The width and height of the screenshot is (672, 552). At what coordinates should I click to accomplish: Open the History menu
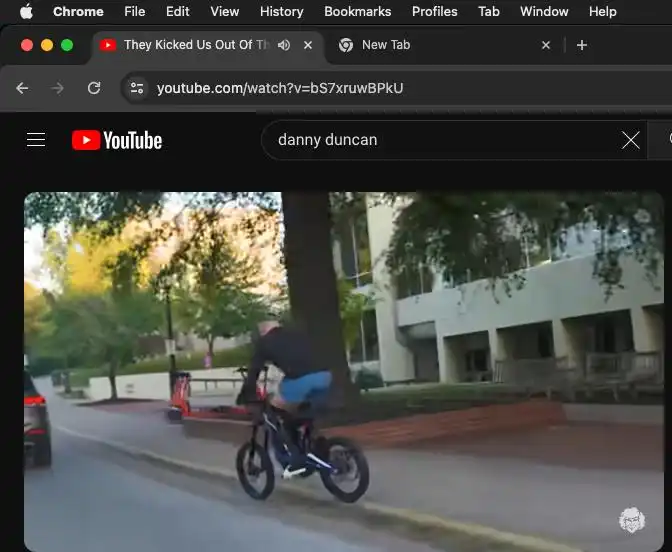pyautogui.click(x=282, y=12)
